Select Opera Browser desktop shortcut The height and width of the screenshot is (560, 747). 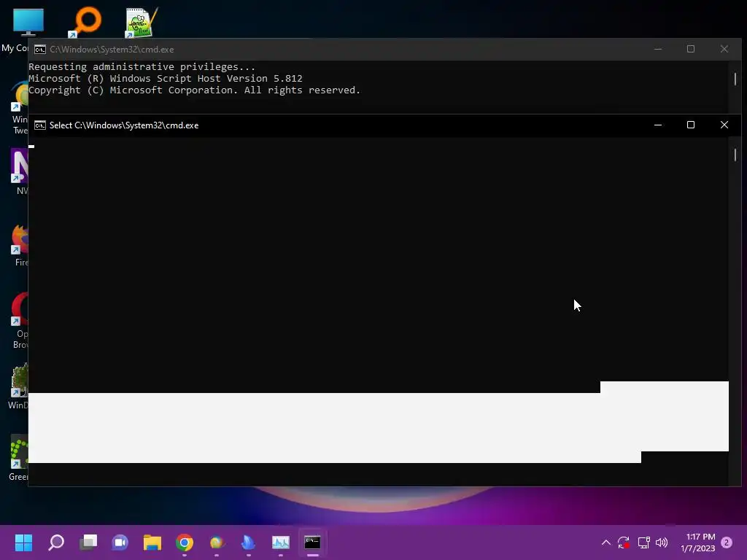[20, 322]
